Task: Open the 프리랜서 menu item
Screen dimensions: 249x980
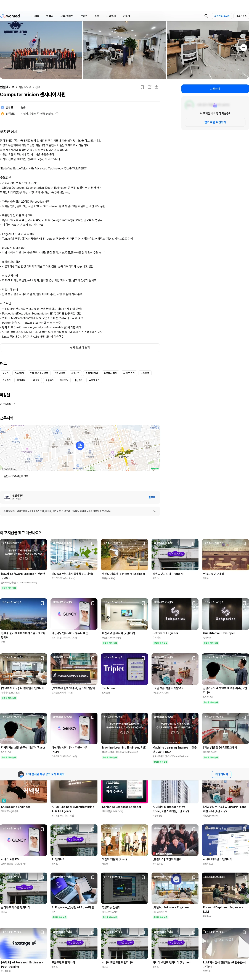Action: [x=111, y=16]
